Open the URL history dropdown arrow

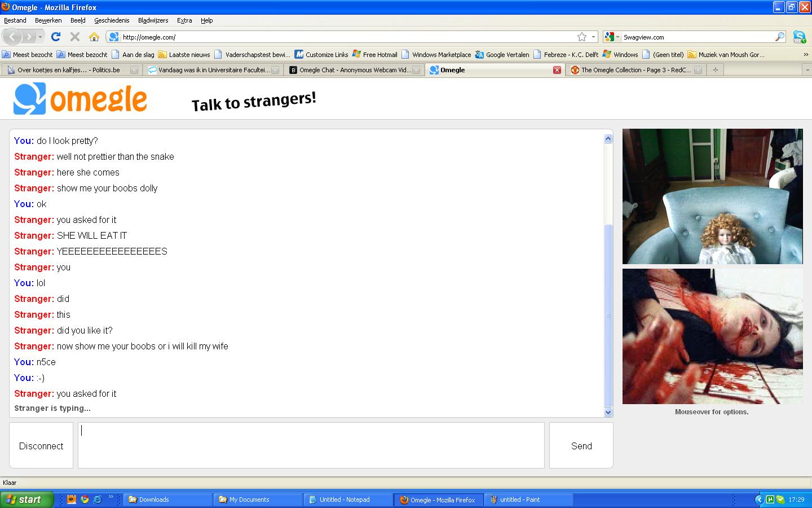pyautogui.click(x=593, y=37)
